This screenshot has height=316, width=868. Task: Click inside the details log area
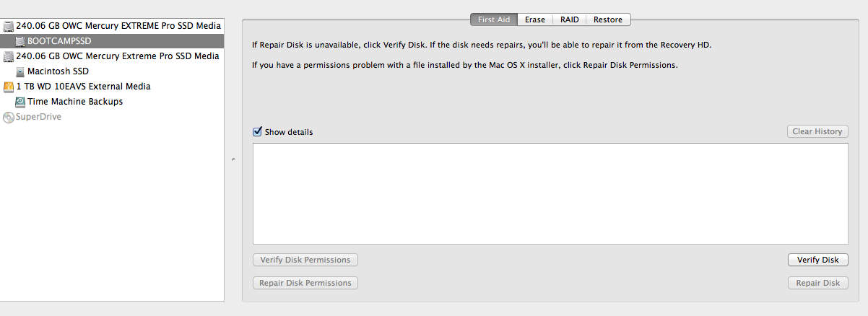click(x=550, y=193)
